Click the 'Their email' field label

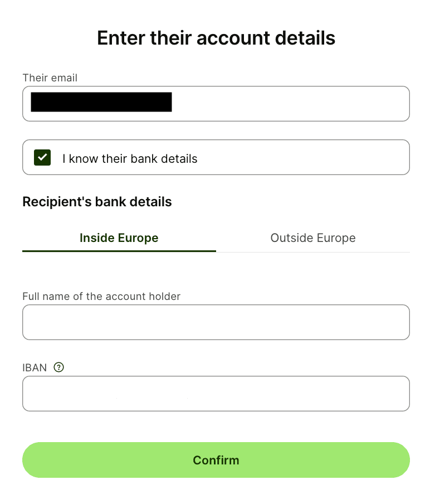(x=50, y=78)
